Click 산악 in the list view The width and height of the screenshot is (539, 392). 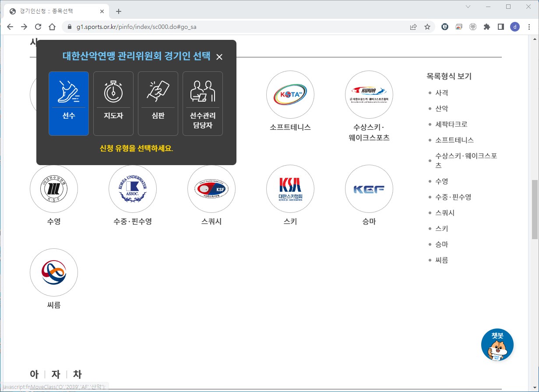coord(441,109)
